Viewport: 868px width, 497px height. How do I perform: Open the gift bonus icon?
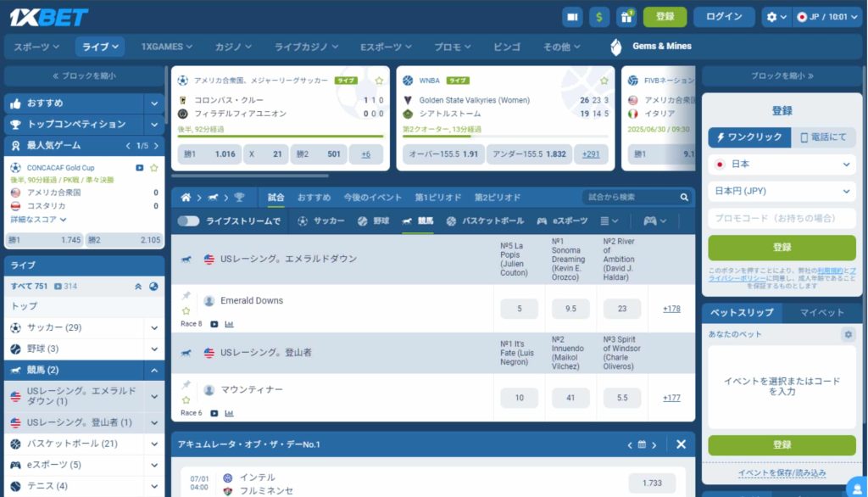626,17
